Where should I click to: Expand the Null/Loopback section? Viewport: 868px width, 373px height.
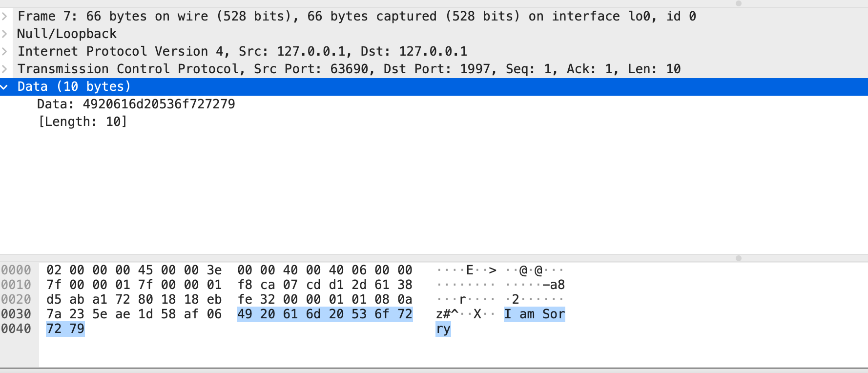4,34
